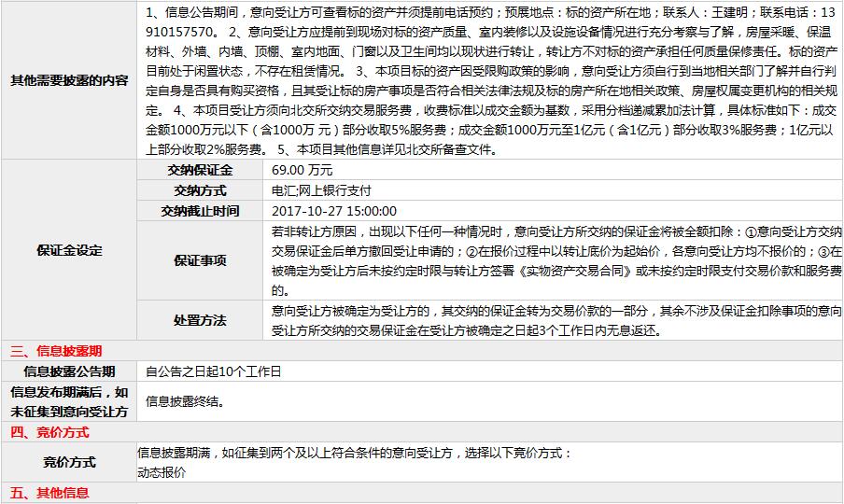This screenshot has height=504, width=844.
Task: Click the 交纳方式 label cell
Action: [200, 190]
